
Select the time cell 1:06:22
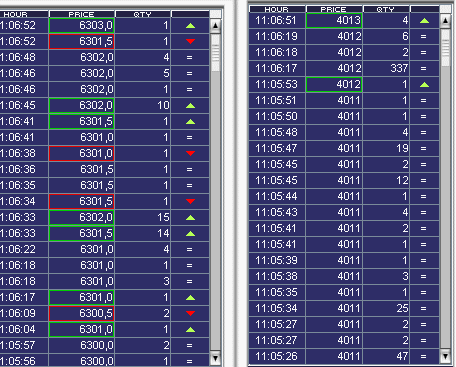[24, 250]
